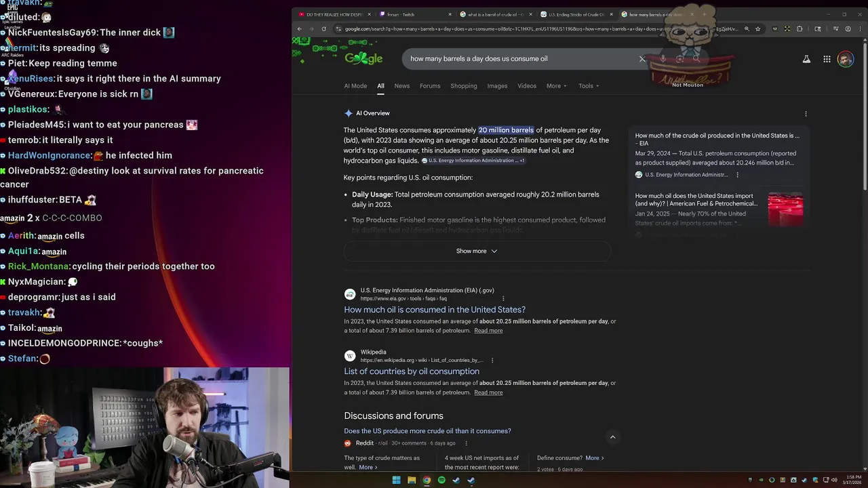Select the Videos search filter

(x=527, y=86)
